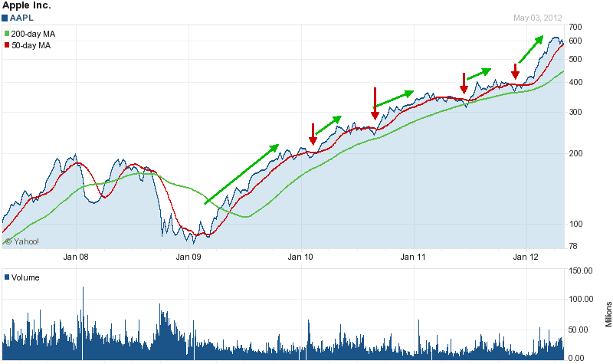Click the tallest volume bar near Jan 08
This screenshot has width=613, height=364.
pos(83,323)
